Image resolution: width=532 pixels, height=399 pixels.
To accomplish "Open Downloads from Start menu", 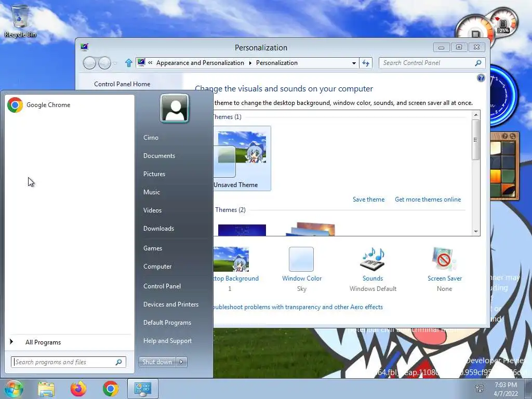I will click(x=158, y=229).
